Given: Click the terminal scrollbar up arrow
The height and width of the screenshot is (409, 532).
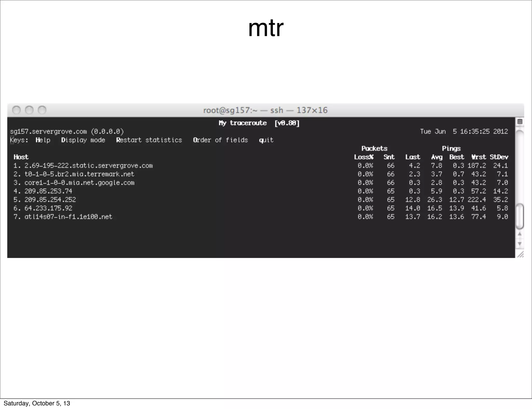Looking at the screenshot, I should pyautogui.click(x=520, y=234).
